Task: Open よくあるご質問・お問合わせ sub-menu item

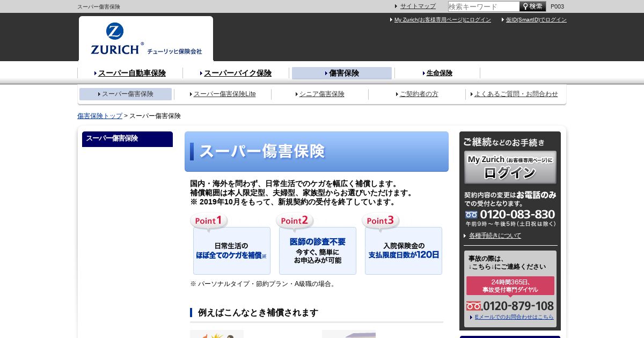Action: [x=516, y=94]
